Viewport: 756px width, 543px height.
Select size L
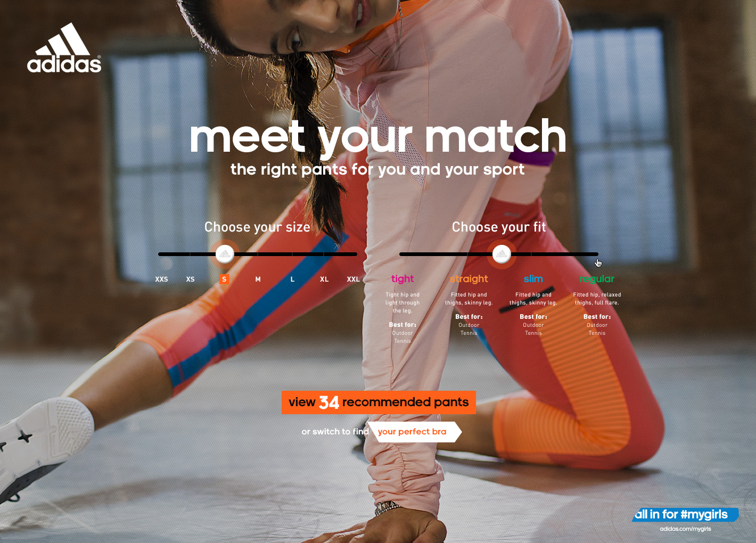(x=292, y=279)
